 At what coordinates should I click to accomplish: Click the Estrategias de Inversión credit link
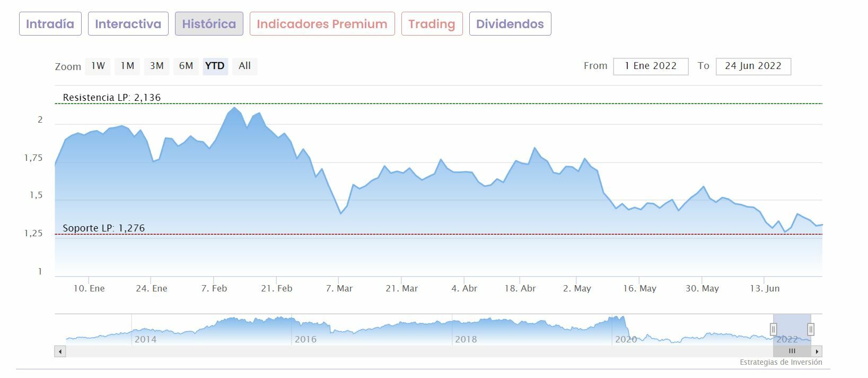pyautogui.click(x=781, y=362)
